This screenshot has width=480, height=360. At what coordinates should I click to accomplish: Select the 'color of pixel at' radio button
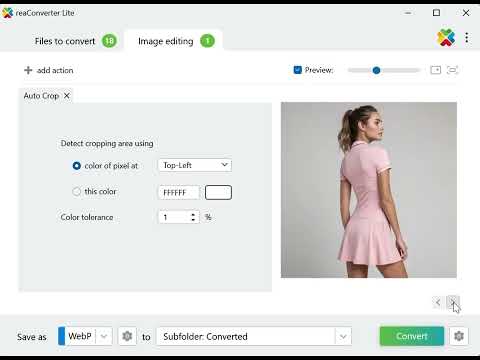pos(77,166)
